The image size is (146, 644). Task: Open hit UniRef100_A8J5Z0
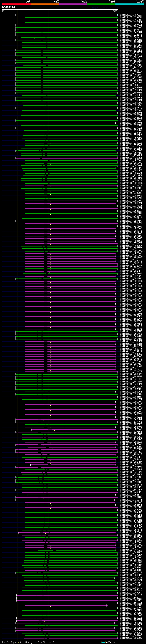coord(131,15)
